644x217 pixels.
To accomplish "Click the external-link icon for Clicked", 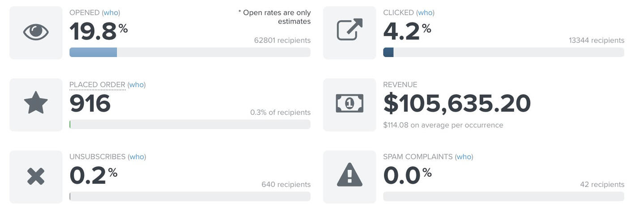I will (x=350, y=30).
